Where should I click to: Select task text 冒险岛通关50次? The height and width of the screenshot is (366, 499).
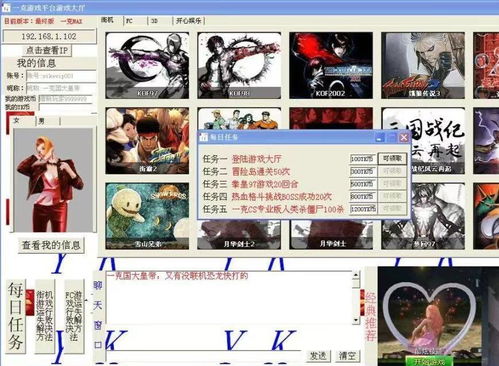tap(261, 172)
